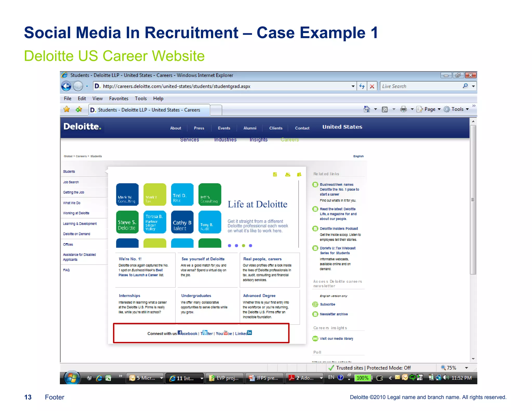Image resolution: width=532 pixels, height=411 pixels.
Task: Click the Add to Favorites icon
Action: [79, 109]
